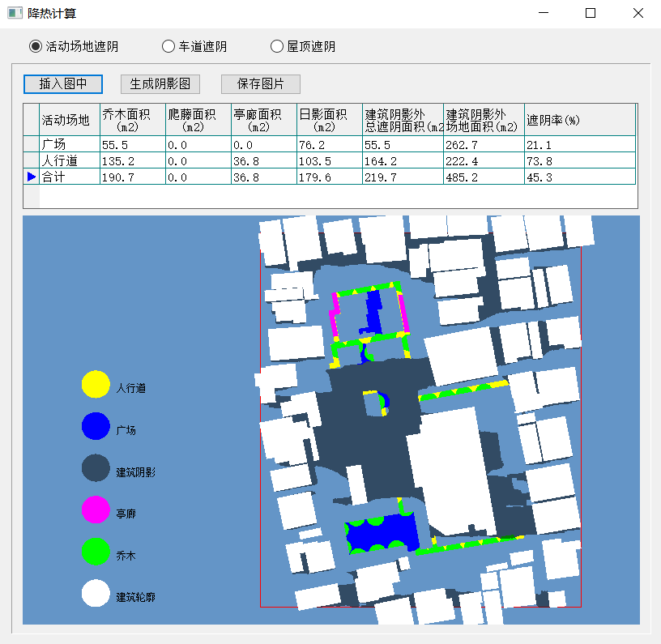Select the 车道遮阴 radio option
Screen dimensions: 661x644
[168, 46]
